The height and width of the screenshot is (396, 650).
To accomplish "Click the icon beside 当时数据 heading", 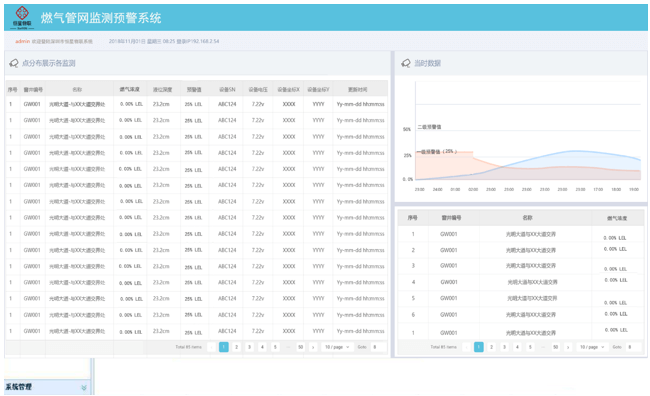I will pos(405,63).
